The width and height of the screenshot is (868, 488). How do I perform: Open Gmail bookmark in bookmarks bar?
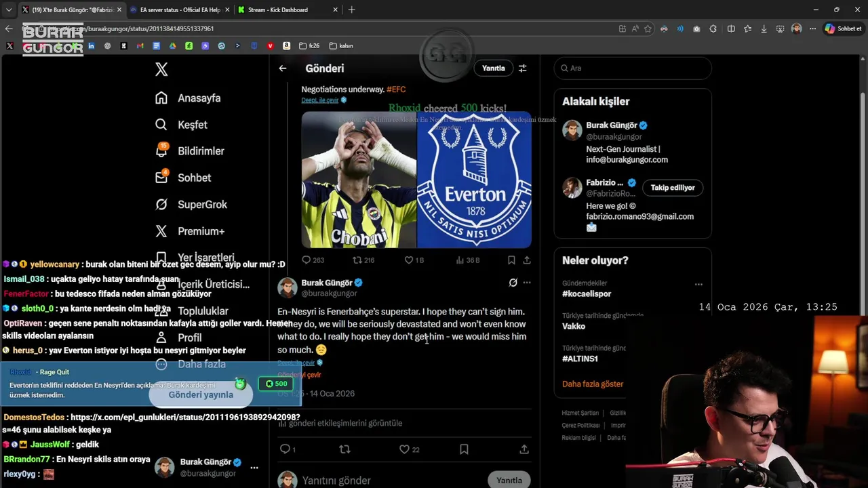coord(140,46)
